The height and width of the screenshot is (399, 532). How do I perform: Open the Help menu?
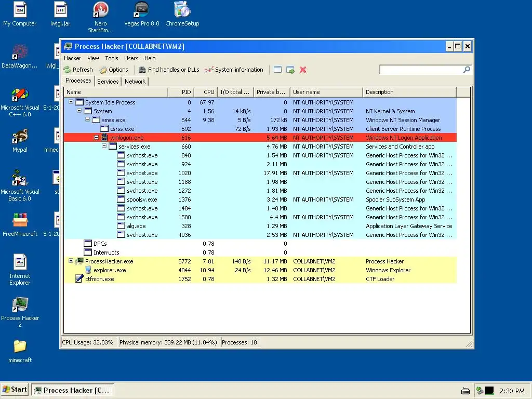pyautogui.click(x=150, y=58)
